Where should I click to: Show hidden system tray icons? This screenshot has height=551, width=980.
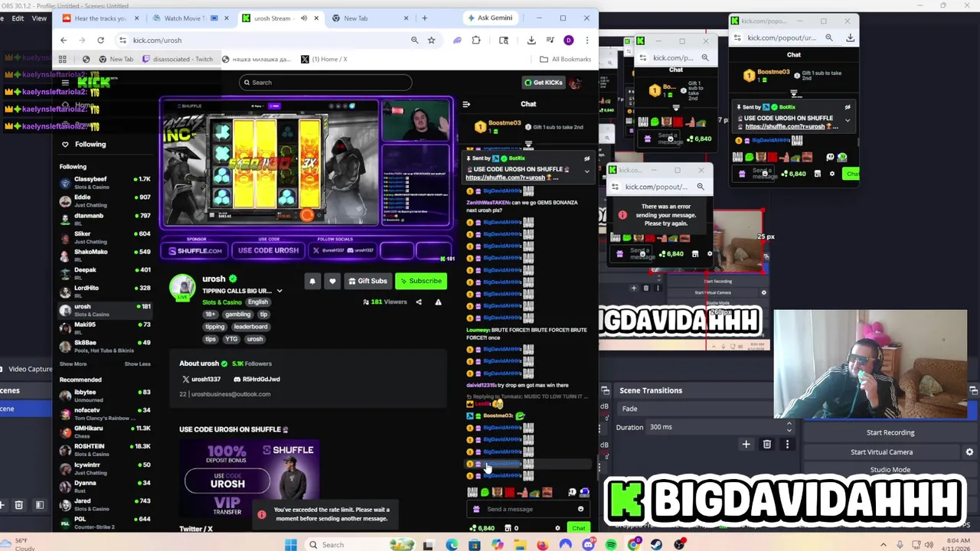pyautogui.click(x=883, y=545)
